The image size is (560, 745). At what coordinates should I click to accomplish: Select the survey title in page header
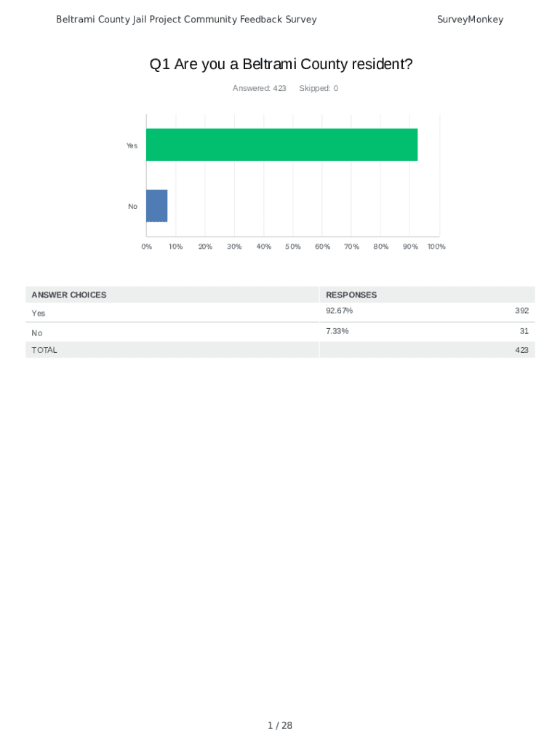(186, 20)
